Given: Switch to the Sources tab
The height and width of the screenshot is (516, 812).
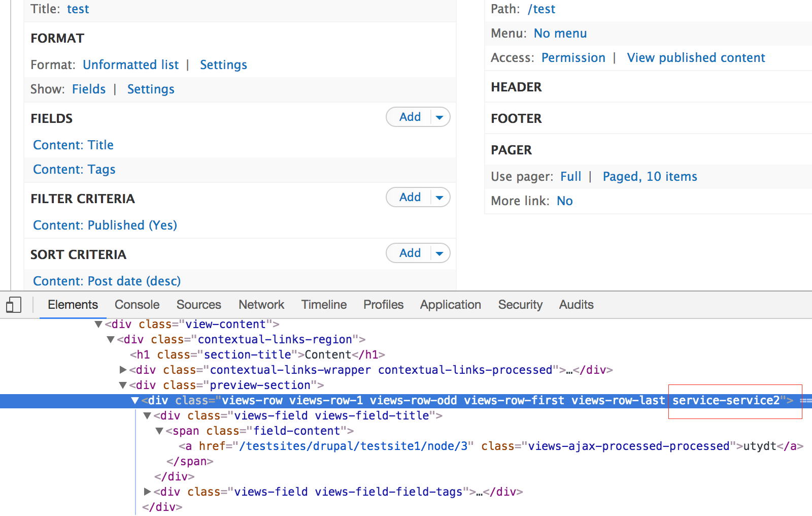Looking at the screenshot, I should point(198,304).
